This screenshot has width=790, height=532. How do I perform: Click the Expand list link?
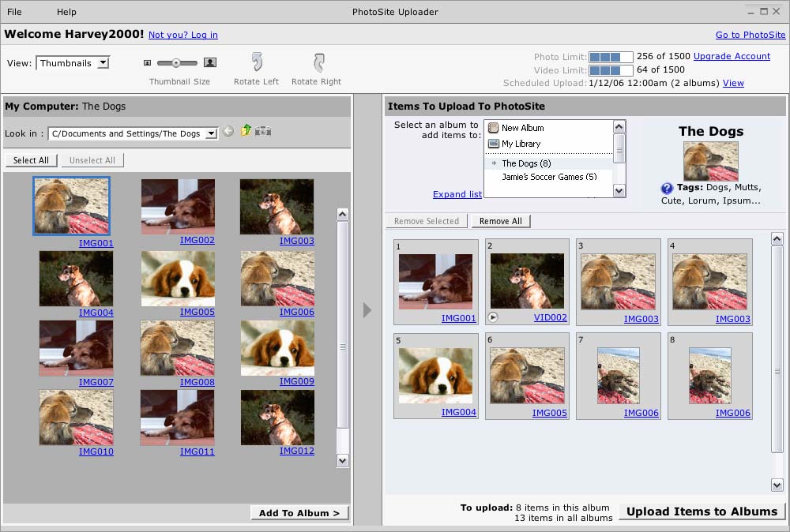click(x=457, y=194)
